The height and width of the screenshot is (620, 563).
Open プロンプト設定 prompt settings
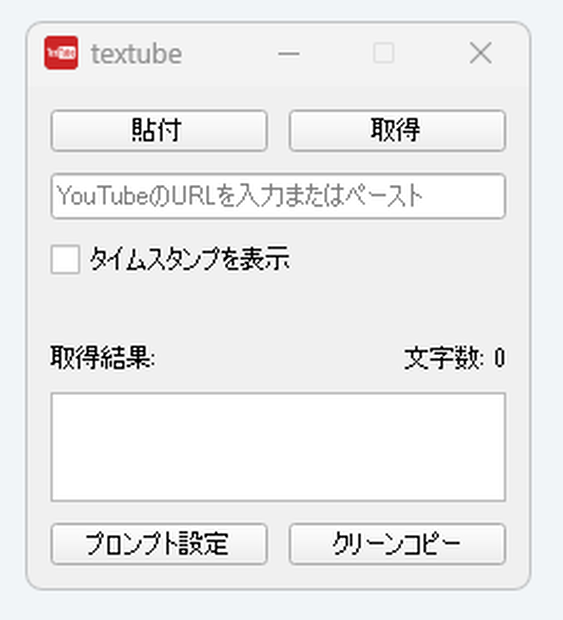(x=159, y=544)
